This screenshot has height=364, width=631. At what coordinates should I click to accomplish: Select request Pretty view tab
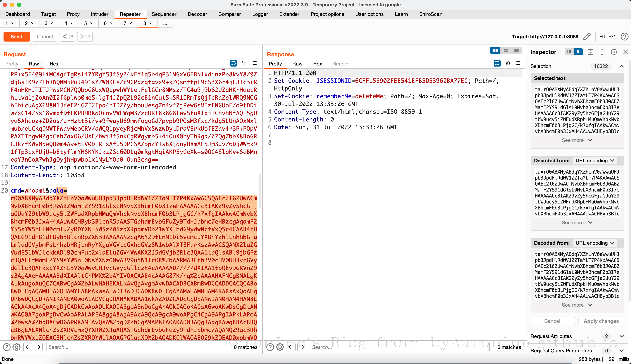pos(12,64)
